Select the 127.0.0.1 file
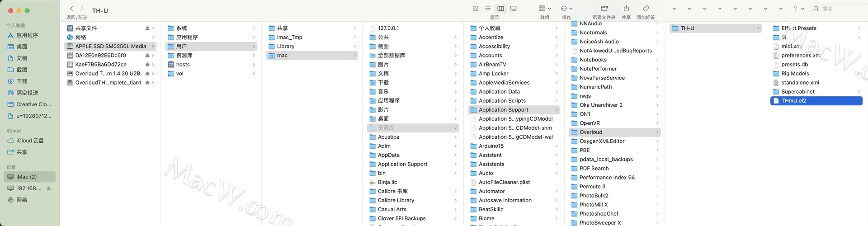The image size is (868, 226). 413,28
